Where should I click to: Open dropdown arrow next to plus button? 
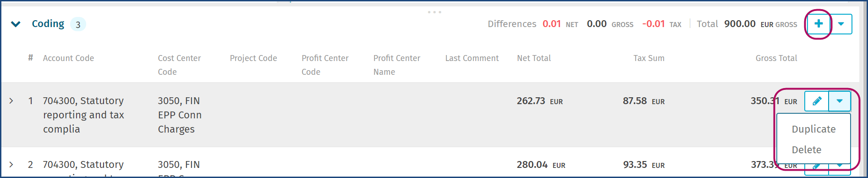pos(841,24)
